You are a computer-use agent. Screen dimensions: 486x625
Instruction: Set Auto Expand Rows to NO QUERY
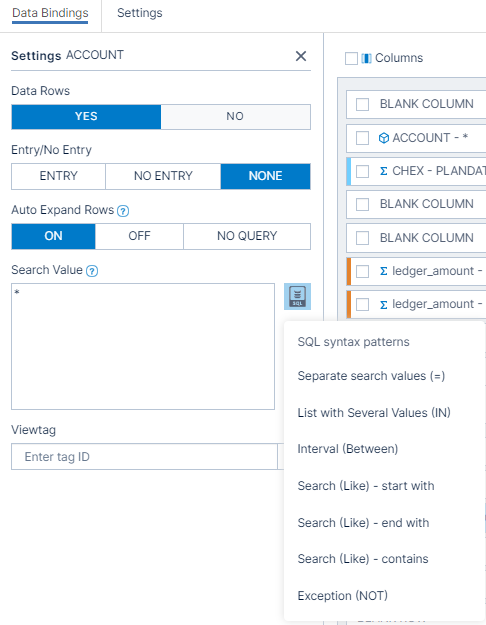click(x=247, y=236)
